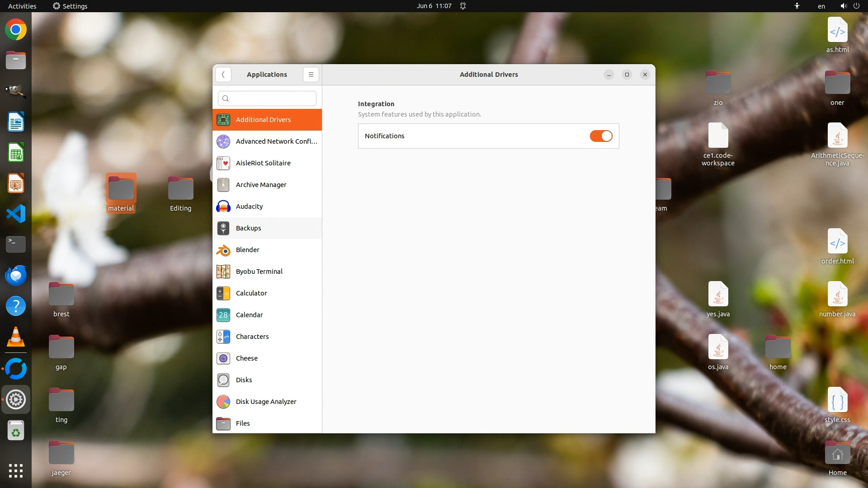Expand the system volume and power menu
Viewport: 868px width, 488px height.
849,6
